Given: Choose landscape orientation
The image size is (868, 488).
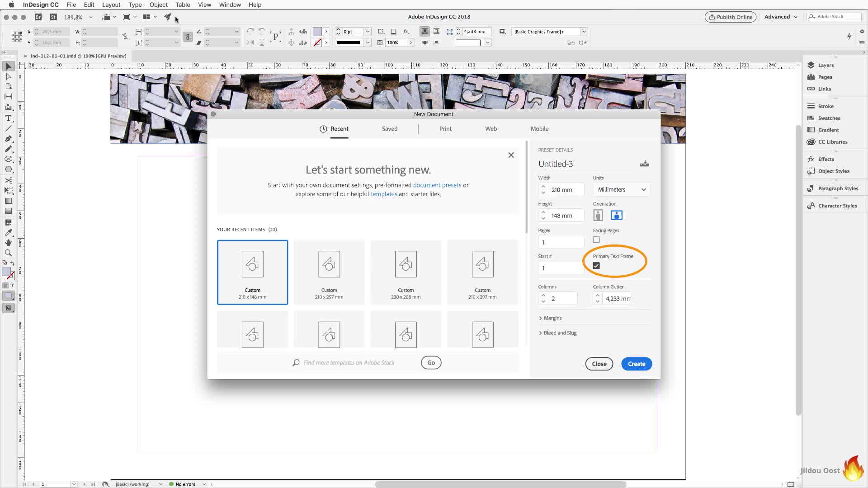Looking at the screenshot, I should coord(616,215).
